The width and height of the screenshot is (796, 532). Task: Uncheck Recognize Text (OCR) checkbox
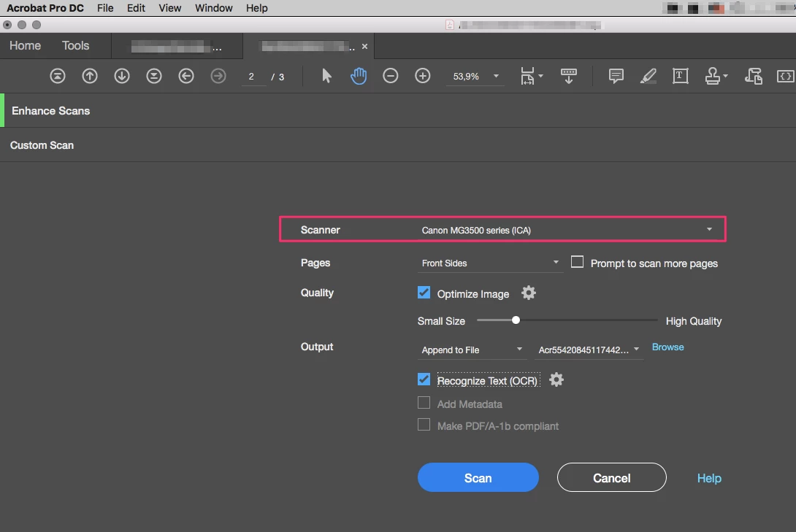[424, 379]
